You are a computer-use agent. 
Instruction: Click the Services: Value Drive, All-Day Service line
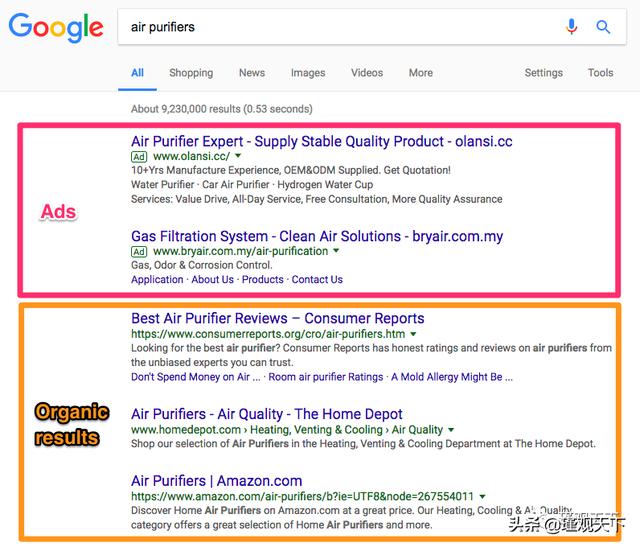point(317,199)
